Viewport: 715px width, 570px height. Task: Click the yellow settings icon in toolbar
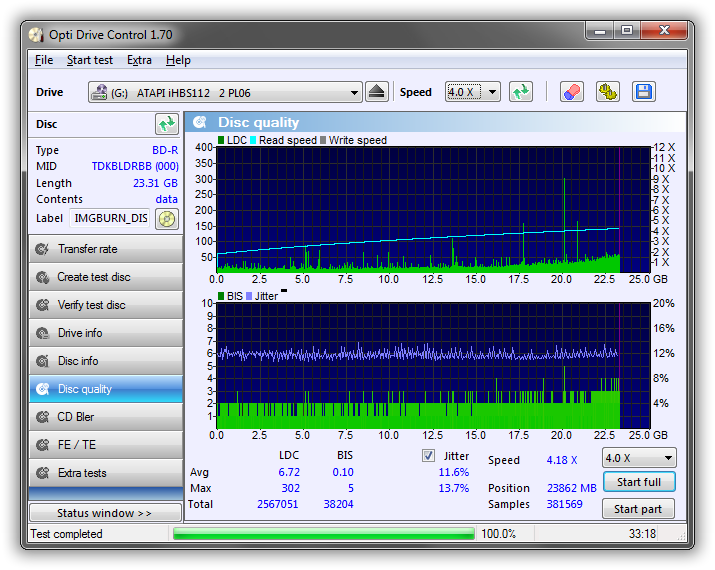[608, 92]
